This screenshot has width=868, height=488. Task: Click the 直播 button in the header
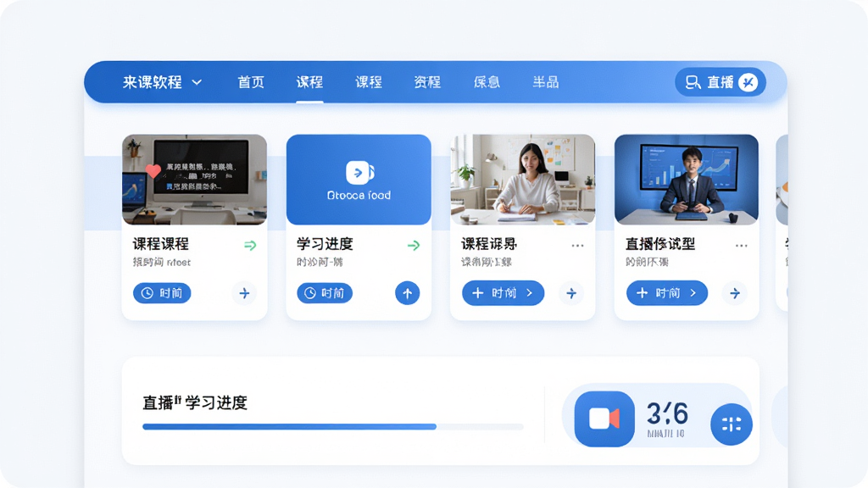click(721, 82)
